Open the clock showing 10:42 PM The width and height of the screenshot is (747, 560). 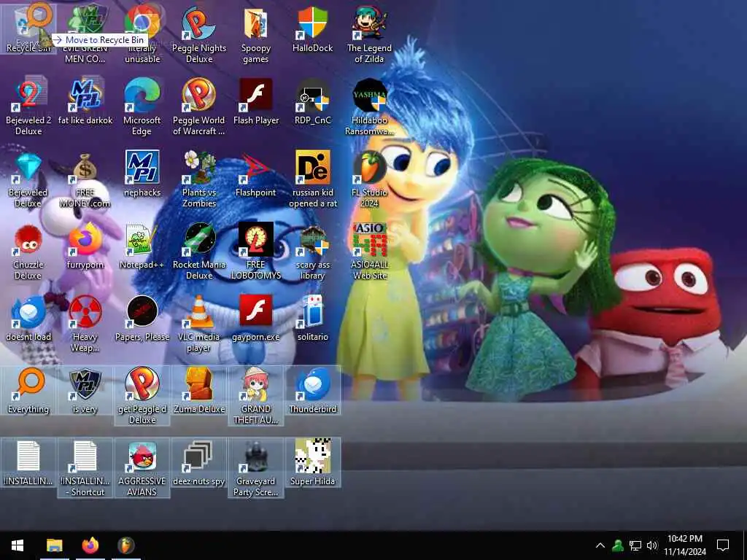[x=685, y=545]
